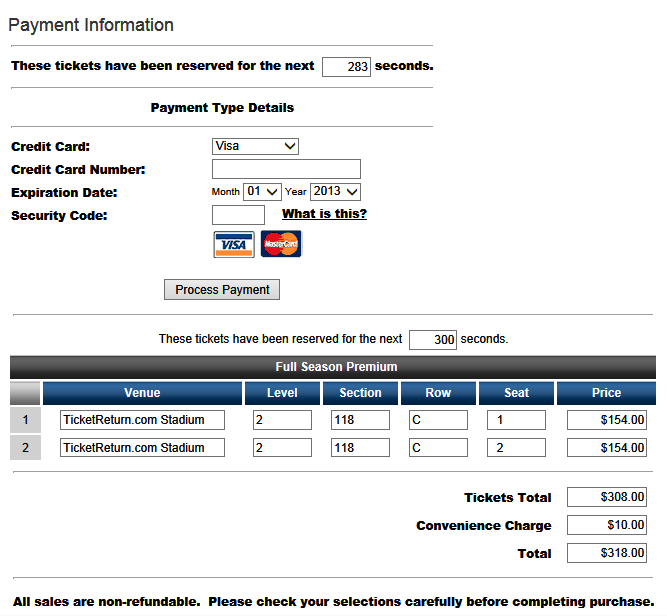The image size is (667, 616).
Task: Click the Visa card logo icon
Action: pos(233,244)
